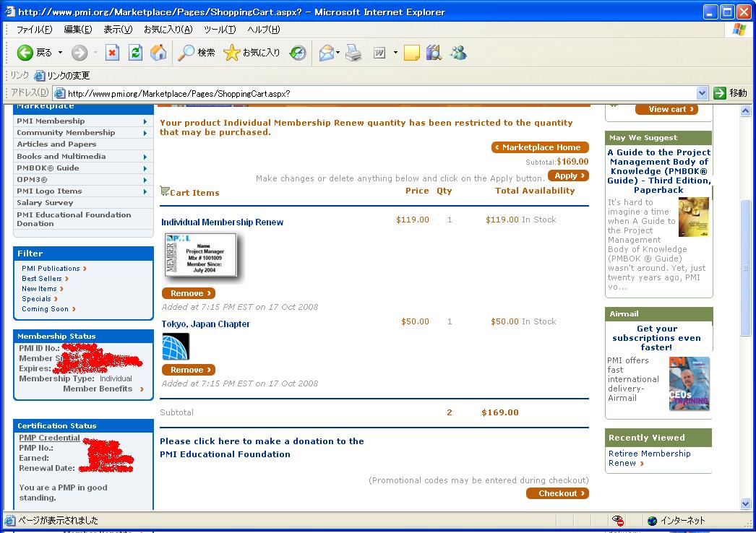Click the blocked popup status bar icon
This screenshot has height=533, width=756.
click(618, 521)
